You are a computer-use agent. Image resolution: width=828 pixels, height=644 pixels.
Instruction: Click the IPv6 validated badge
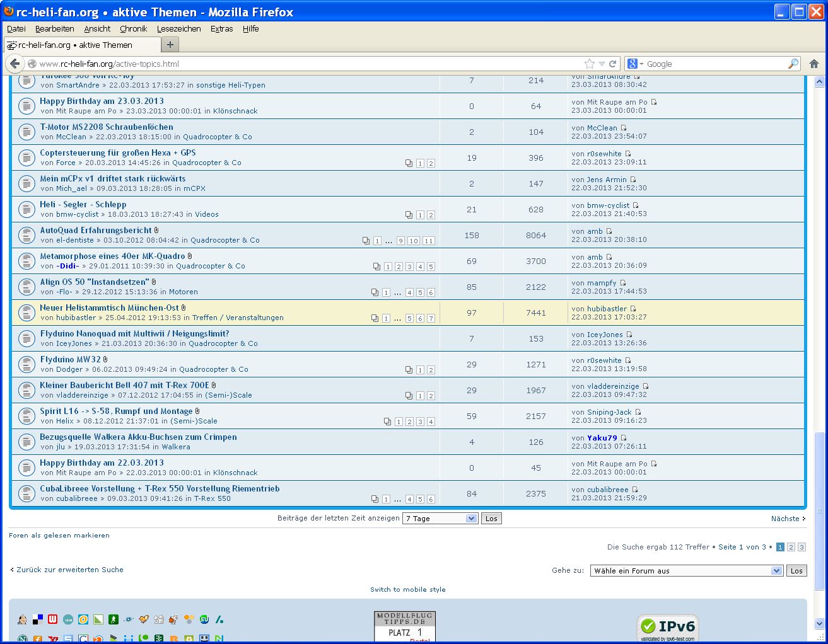pyautogui.click(x=668, y=627)
